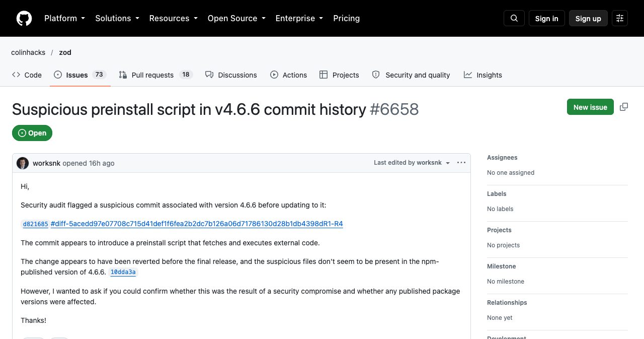Open the #diff-5acedd97 file diff link
This screenshot has width=644, height=339.
coord(197,224)
